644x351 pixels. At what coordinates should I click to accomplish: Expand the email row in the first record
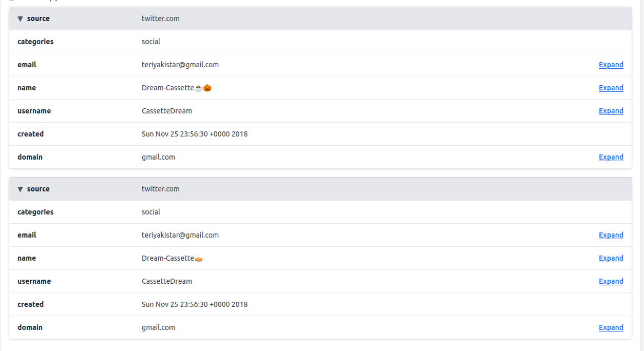point(611,65)
